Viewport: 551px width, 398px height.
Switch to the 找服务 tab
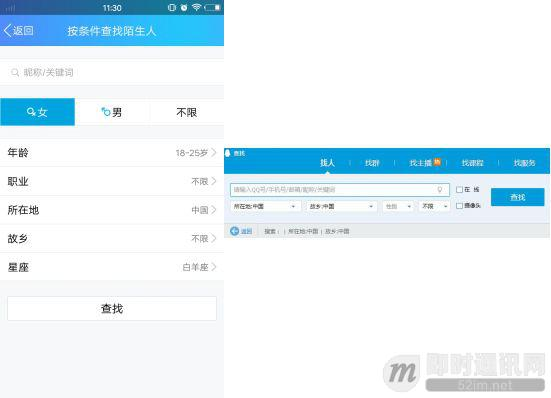[x=524, y=163]
